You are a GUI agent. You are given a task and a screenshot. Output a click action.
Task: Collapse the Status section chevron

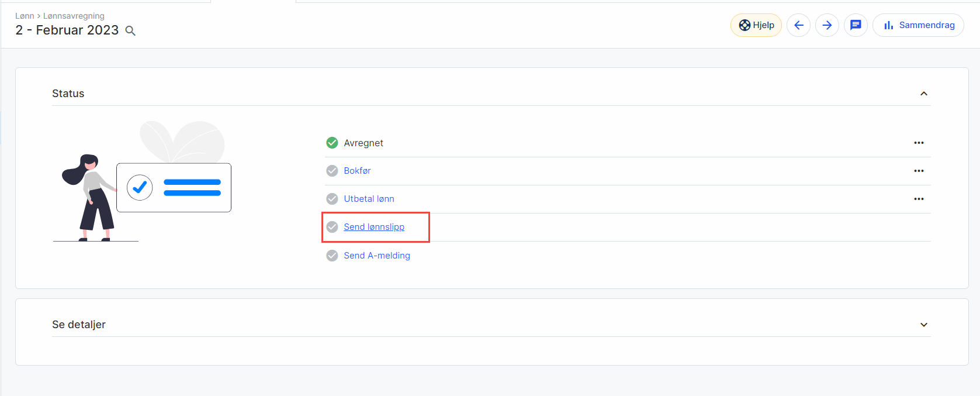[924, 94]
